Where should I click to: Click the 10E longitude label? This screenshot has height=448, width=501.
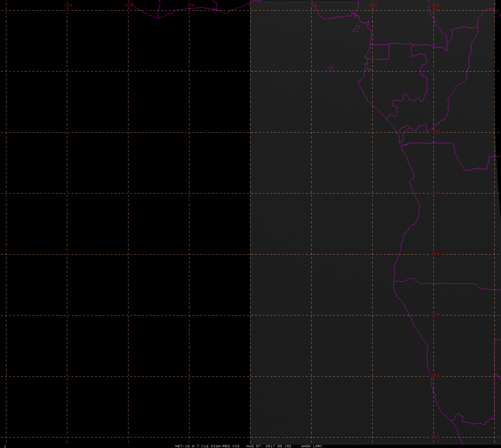(x=374, y=5)
